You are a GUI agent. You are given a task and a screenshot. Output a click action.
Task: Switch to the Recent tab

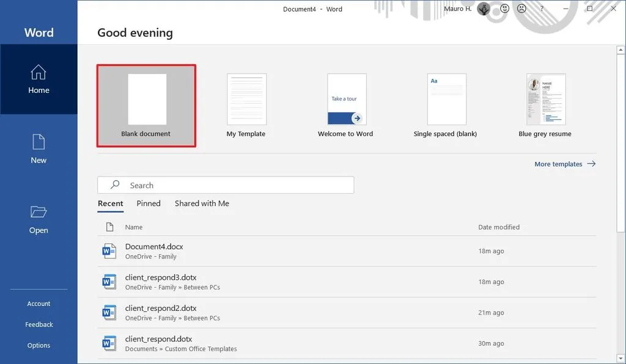click(x=111, y=204)
